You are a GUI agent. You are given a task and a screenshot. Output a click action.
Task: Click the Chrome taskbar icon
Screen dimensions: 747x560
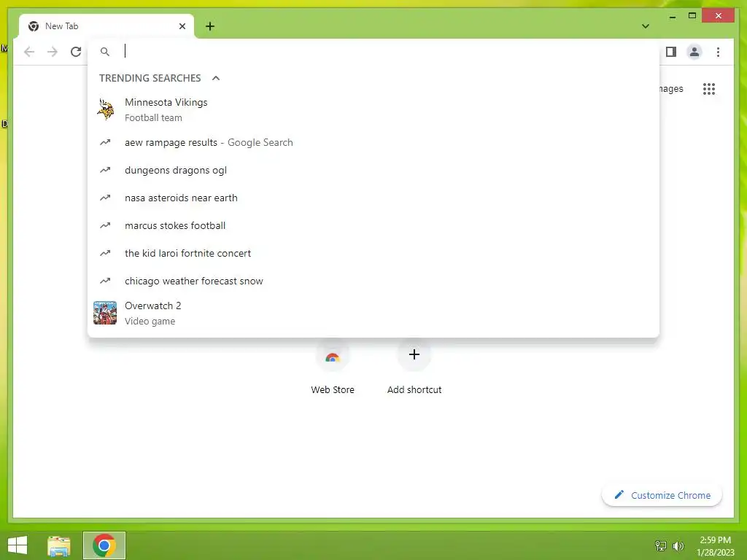pyautogui.click(x=104, y=545)
